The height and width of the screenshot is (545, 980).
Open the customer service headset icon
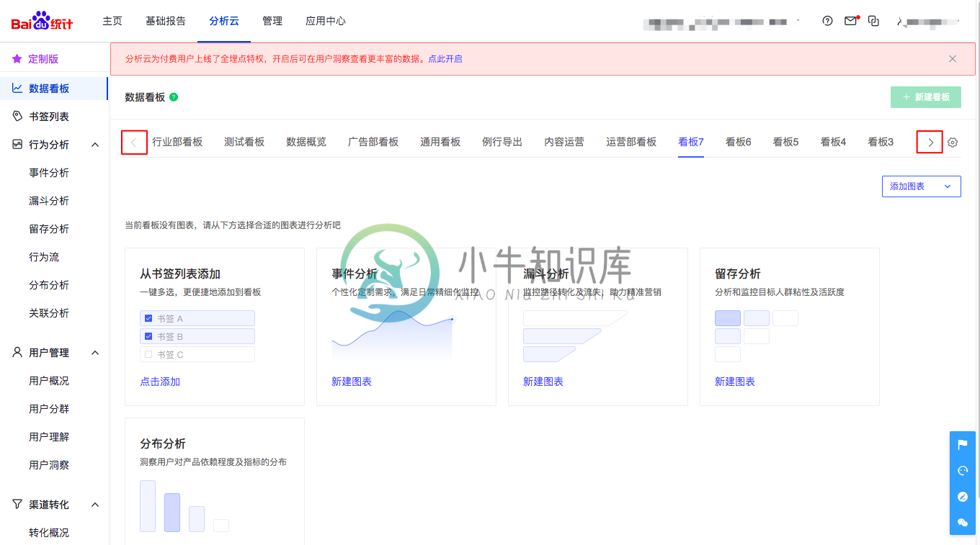[963, 471]
